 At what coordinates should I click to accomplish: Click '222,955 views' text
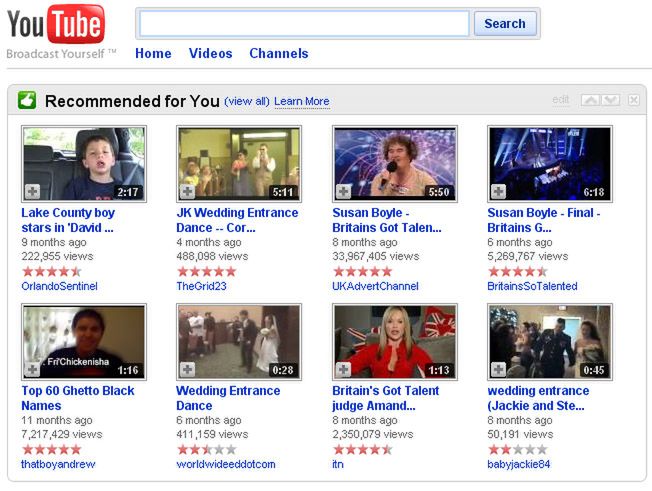click(57, 257)
